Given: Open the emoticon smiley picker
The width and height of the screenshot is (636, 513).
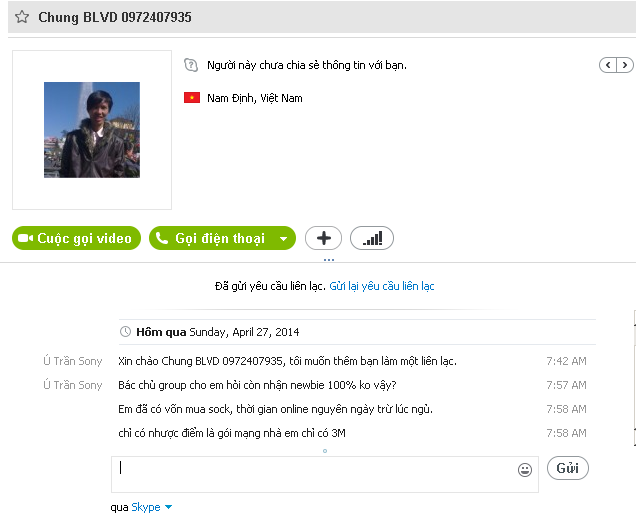Looking at the screenshot, I should [x=525, y=470].
